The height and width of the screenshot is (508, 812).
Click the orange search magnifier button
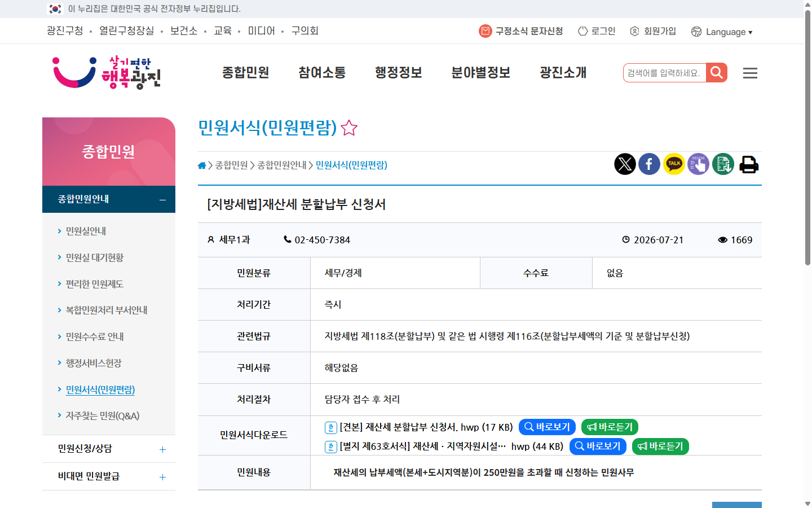(717, 73)
